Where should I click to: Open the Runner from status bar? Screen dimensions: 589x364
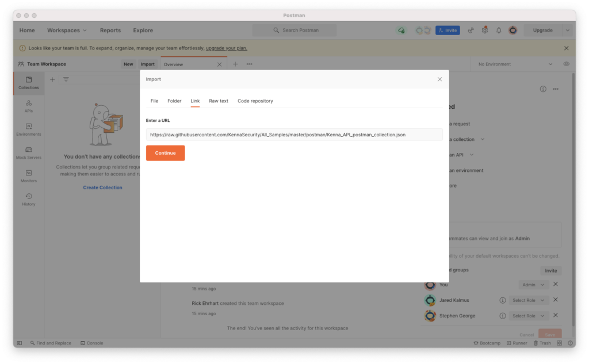pos(516,343)
